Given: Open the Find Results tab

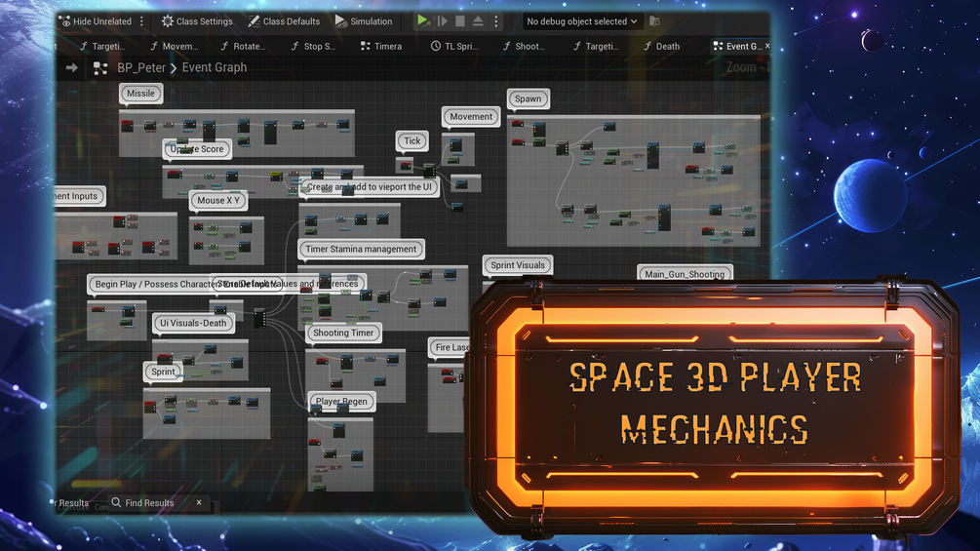Looking at the screenshot, I should pos(149,503).
